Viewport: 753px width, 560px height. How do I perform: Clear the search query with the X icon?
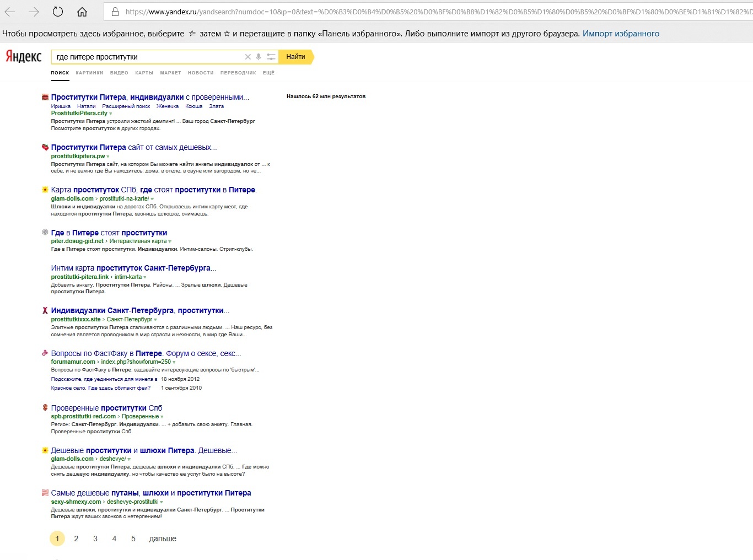pyautogui.click(x=248, y=57)
